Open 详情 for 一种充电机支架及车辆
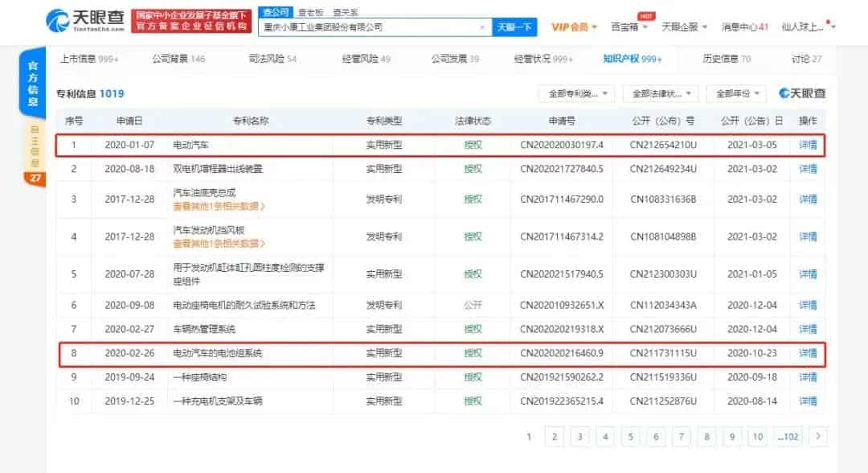This screenshot has width=868, height=473. tap(808, 401)
